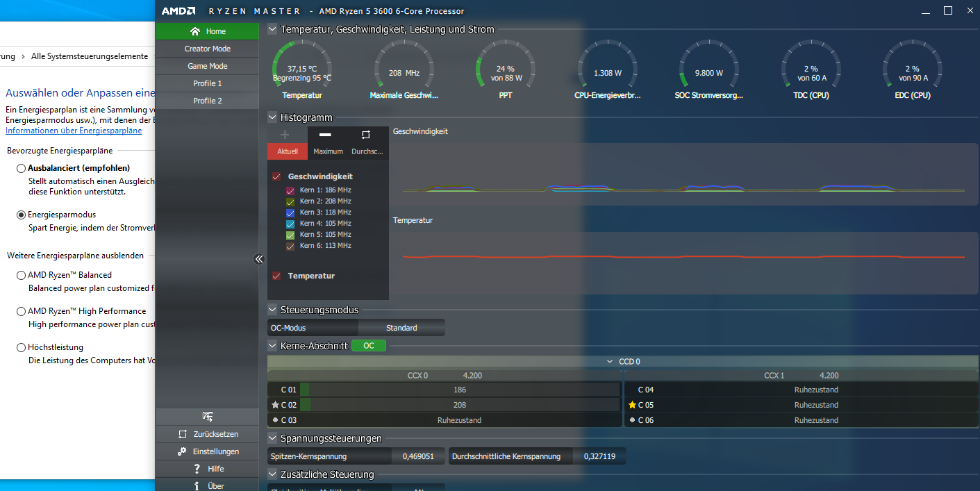The width and height of the screenshot is (980, 491).
Task: Minimize the Ryzen Master window
Action: coord(926,11)
